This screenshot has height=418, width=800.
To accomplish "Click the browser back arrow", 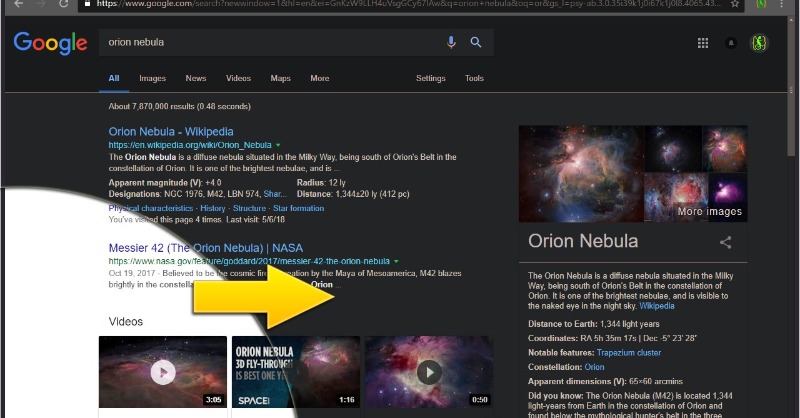I will point(18,4).
